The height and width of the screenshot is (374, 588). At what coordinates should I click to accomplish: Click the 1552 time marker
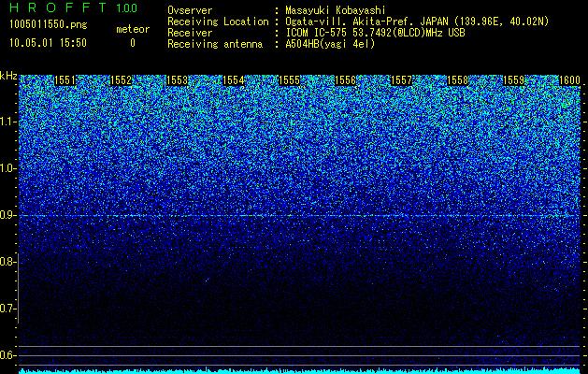122,80
